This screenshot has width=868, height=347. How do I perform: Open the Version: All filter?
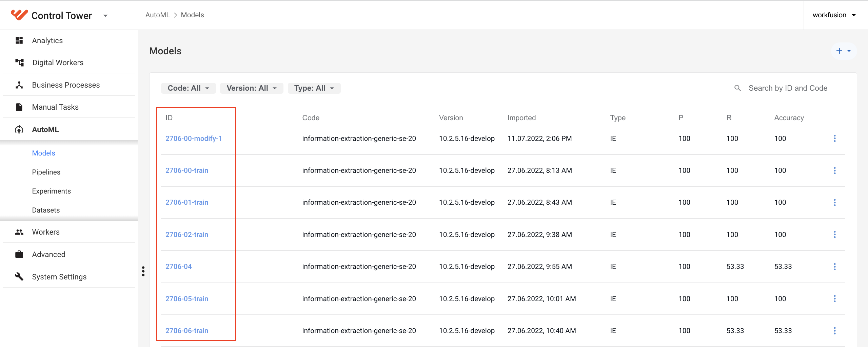252,88
